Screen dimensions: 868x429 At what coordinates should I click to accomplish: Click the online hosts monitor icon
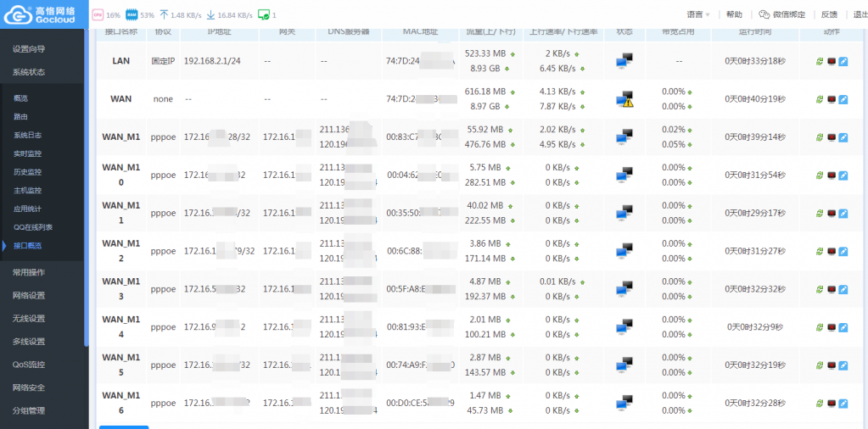[x=264, y=15]
